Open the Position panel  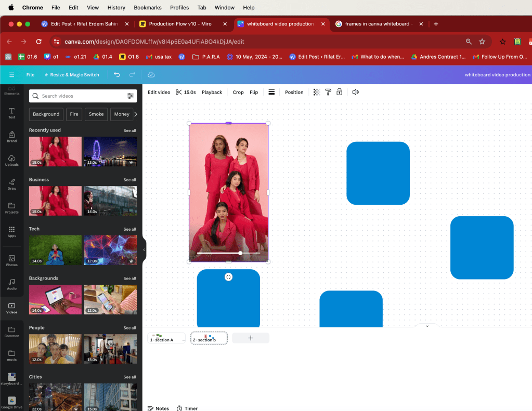294,92
